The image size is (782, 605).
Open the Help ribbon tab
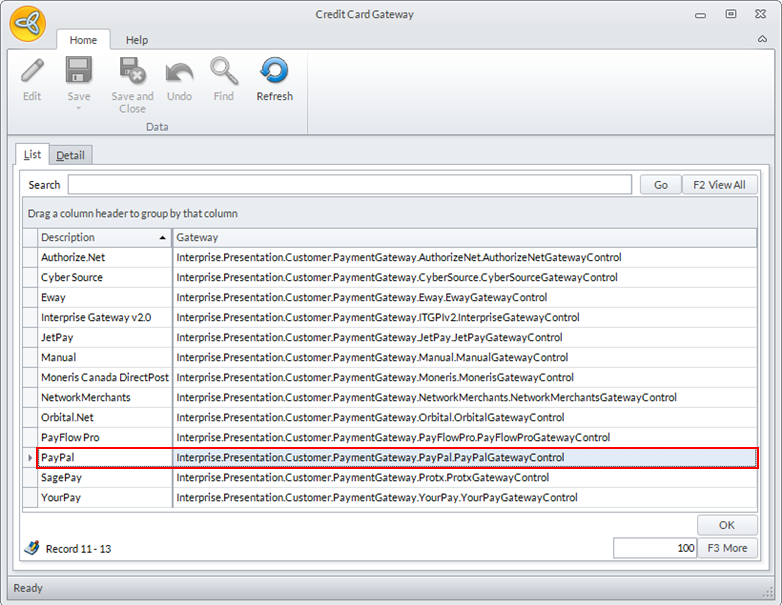(x=137, y=40)
